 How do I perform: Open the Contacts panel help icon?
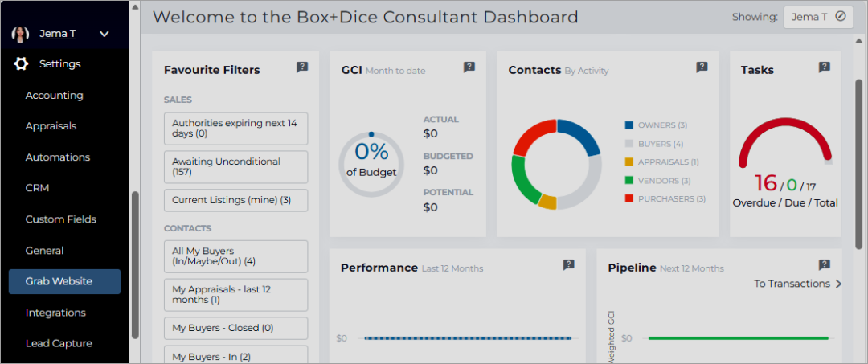pos(702,67)
